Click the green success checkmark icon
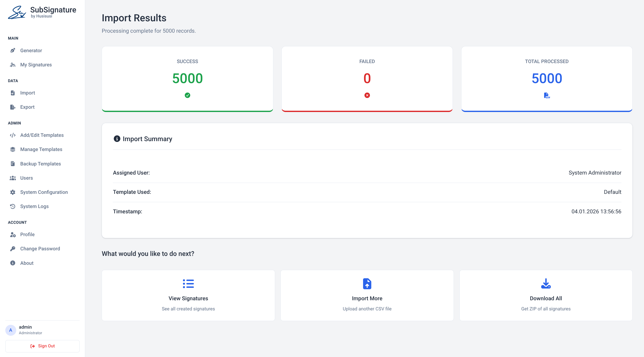The image size is (644, 357). pos(187,95)
